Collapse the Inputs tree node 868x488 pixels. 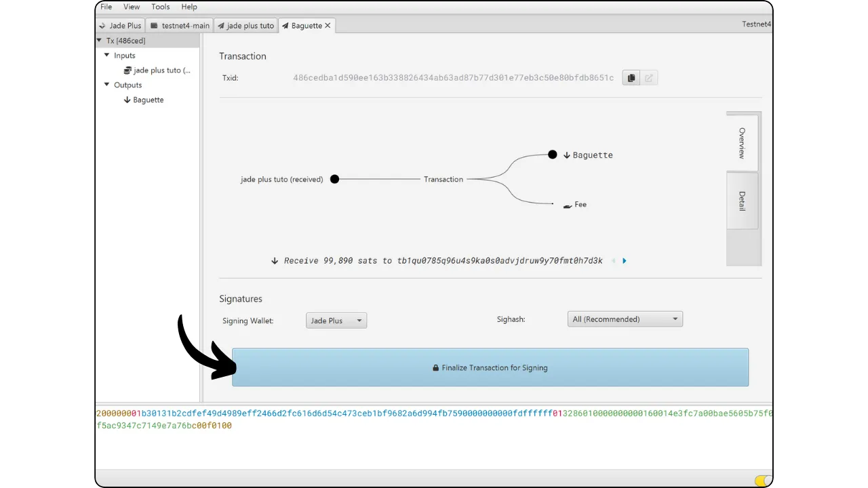click(x=107, y=56)
